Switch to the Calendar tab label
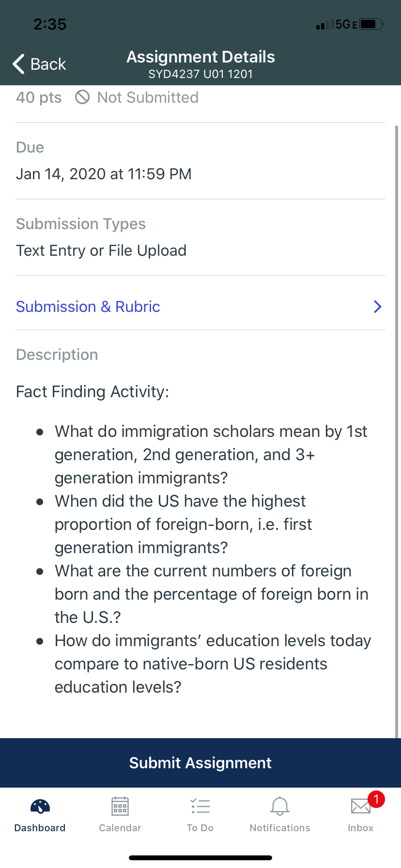 pyautogui.click(x=120, y=828)
